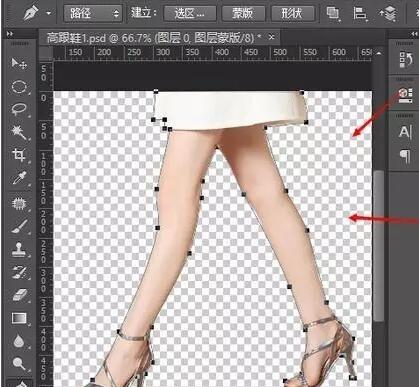Screen dimensions: 419x387
Task: Select the Move tool
Action: tap(19, 63)
